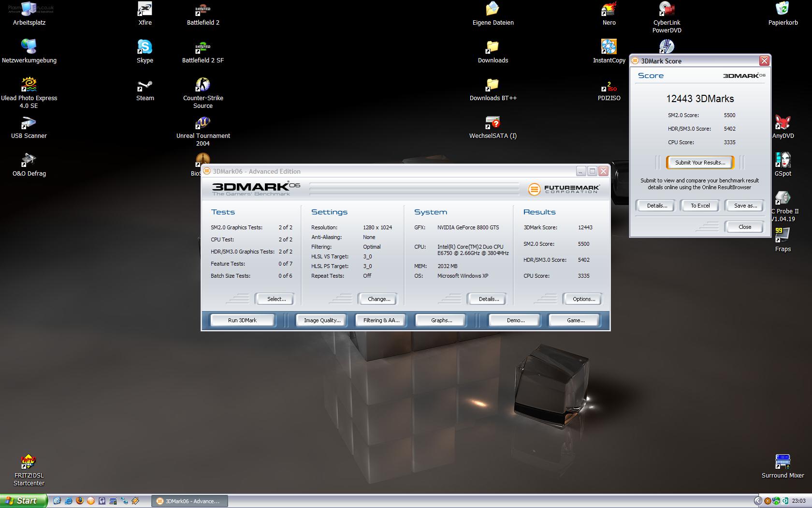The image size is (812, 508).
Task: Open the Windows Start menu
Action: coord(24,501)
